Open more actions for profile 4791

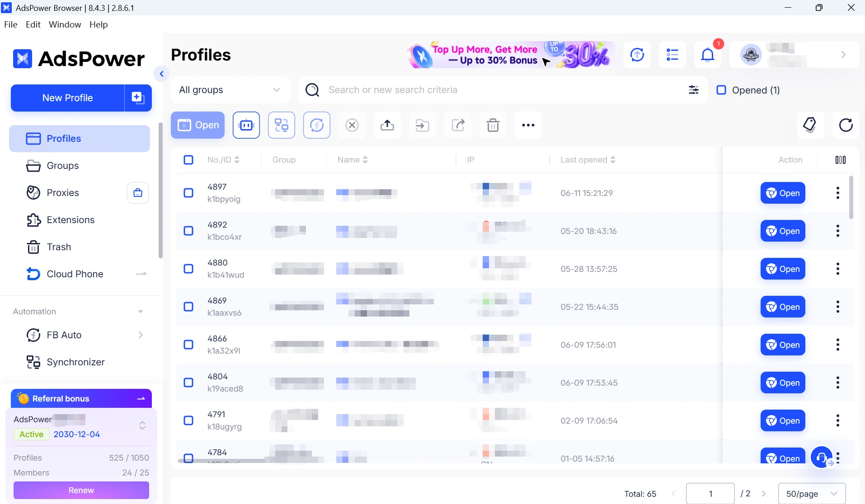pyautogui.click(x=838, y=420)
